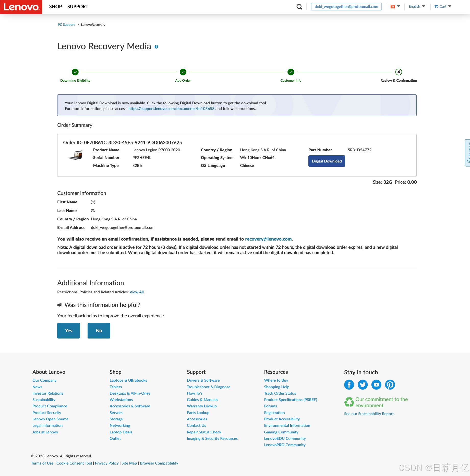Open Lenovo's YouTube channel icon
This screenshot has height=476, width=470.
point(376,385)
